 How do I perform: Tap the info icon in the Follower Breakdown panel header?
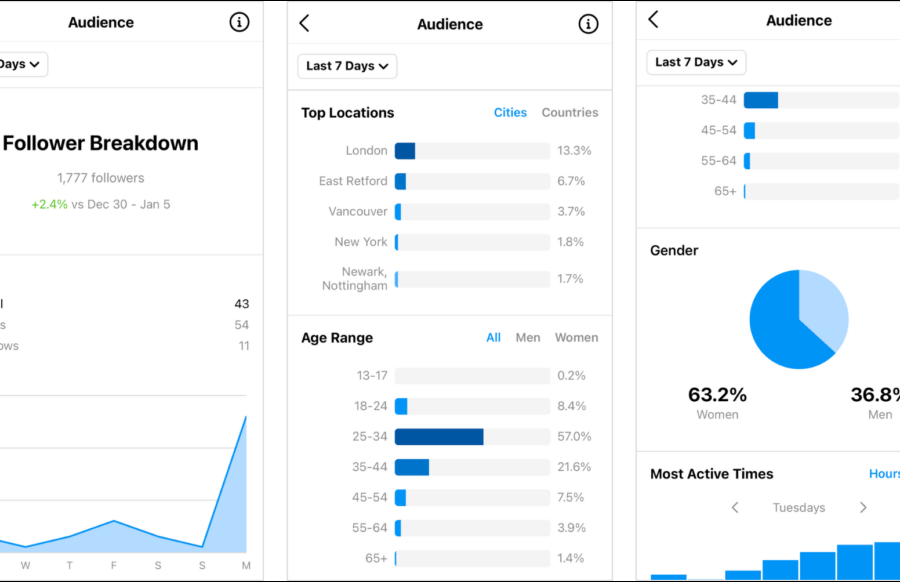(239, 22)
